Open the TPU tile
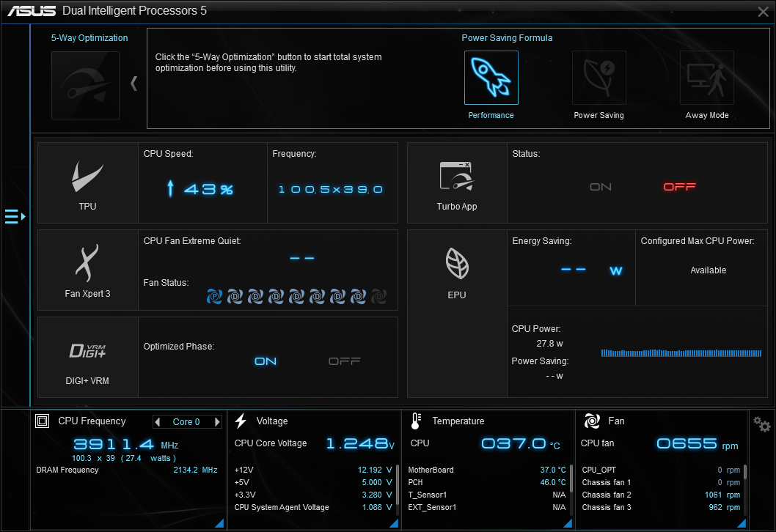 tap(87, 183)
